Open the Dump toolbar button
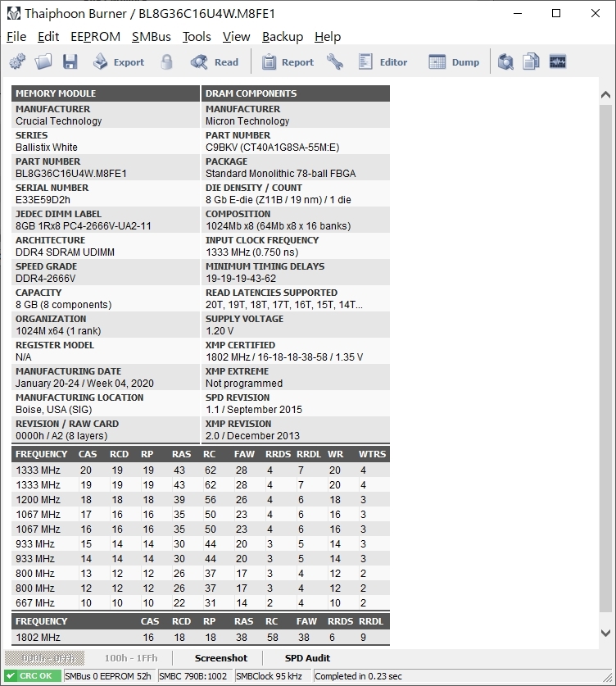 tap(454, 61)
